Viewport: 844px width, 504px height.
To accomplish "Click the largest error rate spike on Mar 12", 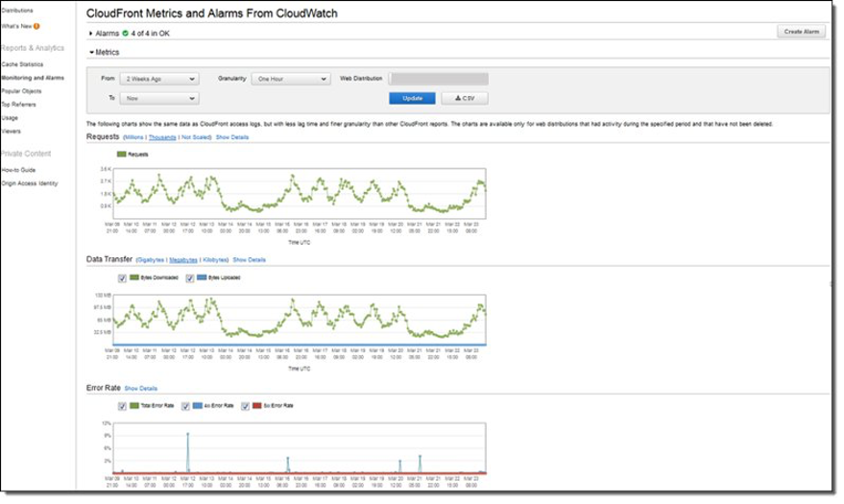I will coord(188,435).
